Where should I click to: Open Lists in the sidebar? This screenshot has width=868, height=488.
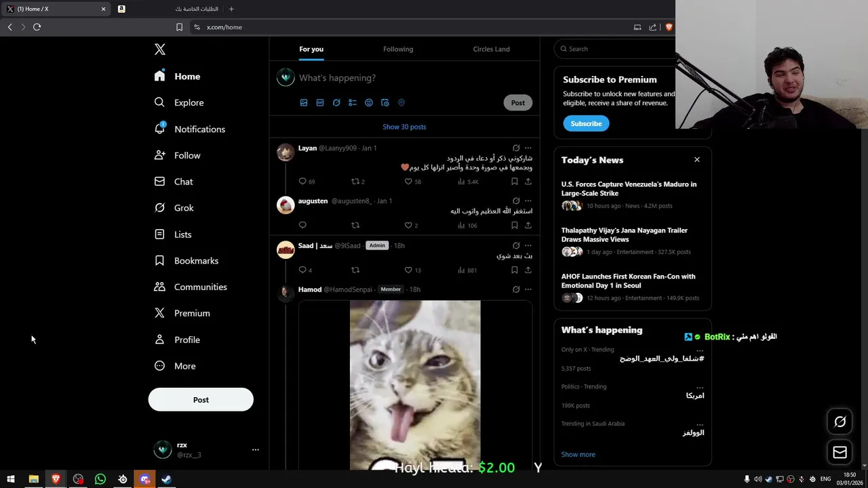click(x=173, y=235)
